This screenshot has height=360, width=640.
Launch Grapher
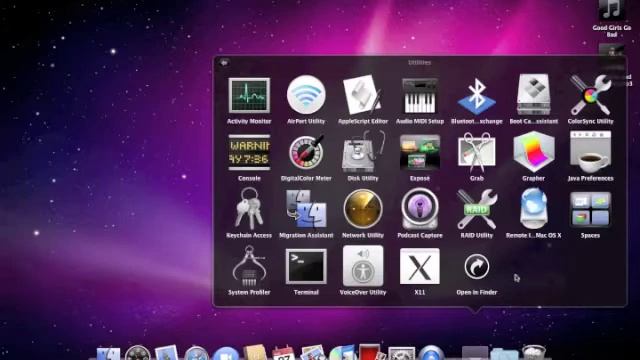click(x=533, y=152)
